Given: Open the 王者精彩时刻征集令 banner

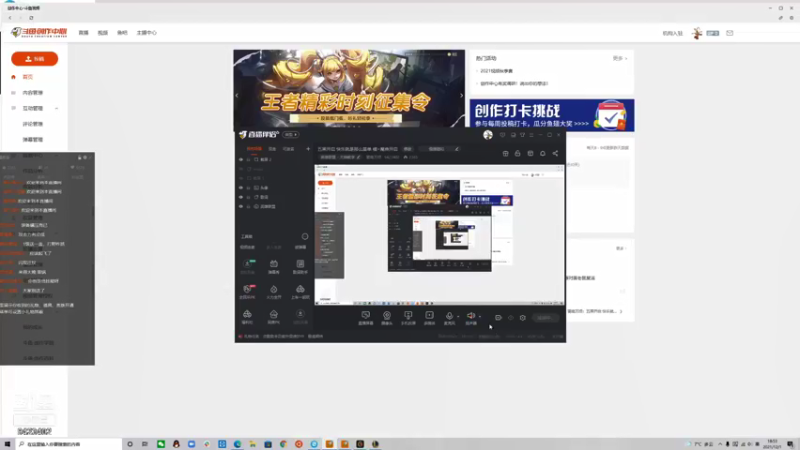Looking at the screenshot, I should pos(349,87).
